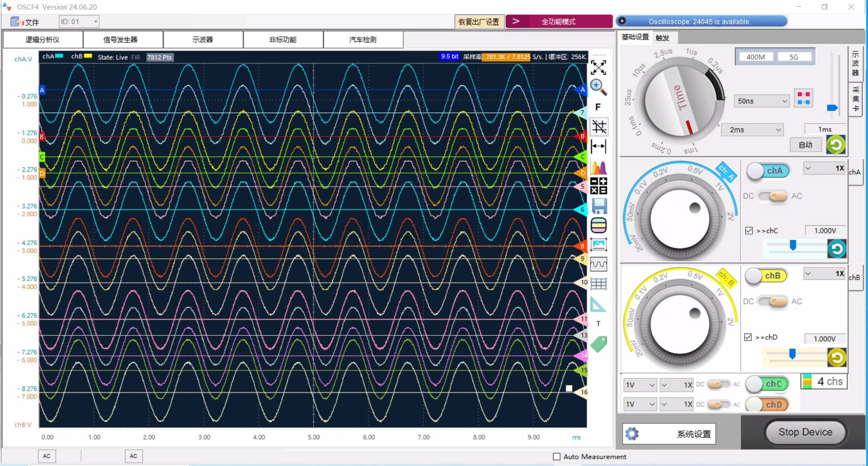The width and height of the screenshot is (868, 466).
Task: Toggle the crossed-out grid icon
Action: point(599,127)
